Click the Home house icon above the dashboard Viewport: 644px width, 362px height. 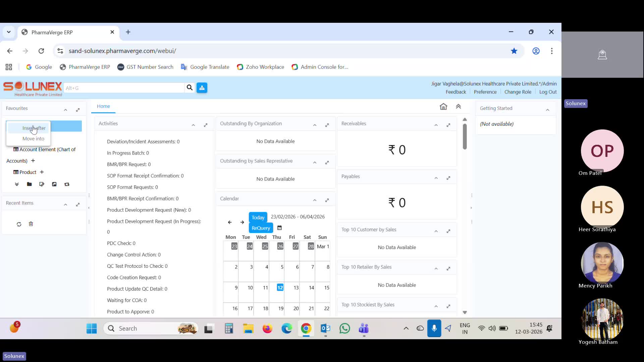pyautogui.click(x=443, y=106)
